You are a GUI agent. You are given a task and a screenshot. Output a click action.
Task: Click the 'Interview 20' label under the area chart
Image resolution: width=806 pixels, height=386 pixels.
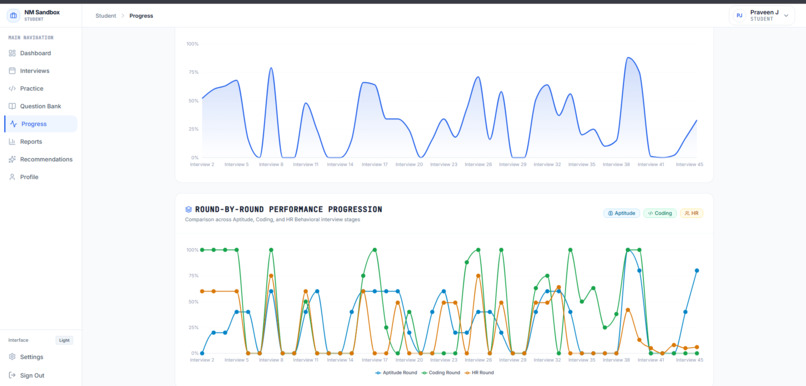[409, 164]
